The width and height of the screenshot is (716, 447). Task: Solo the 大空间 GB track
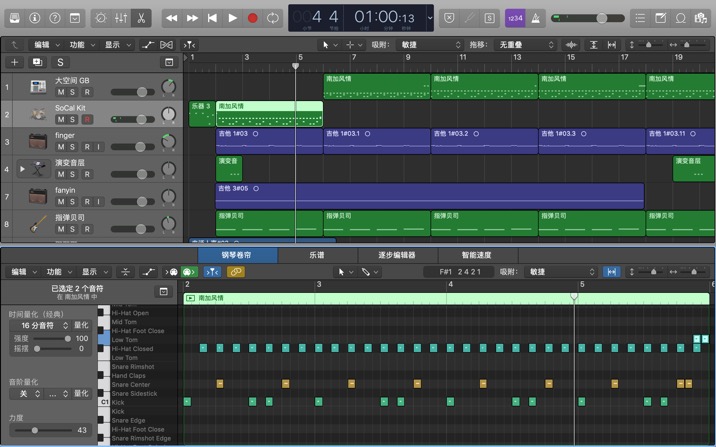click(x=73, y=92)
